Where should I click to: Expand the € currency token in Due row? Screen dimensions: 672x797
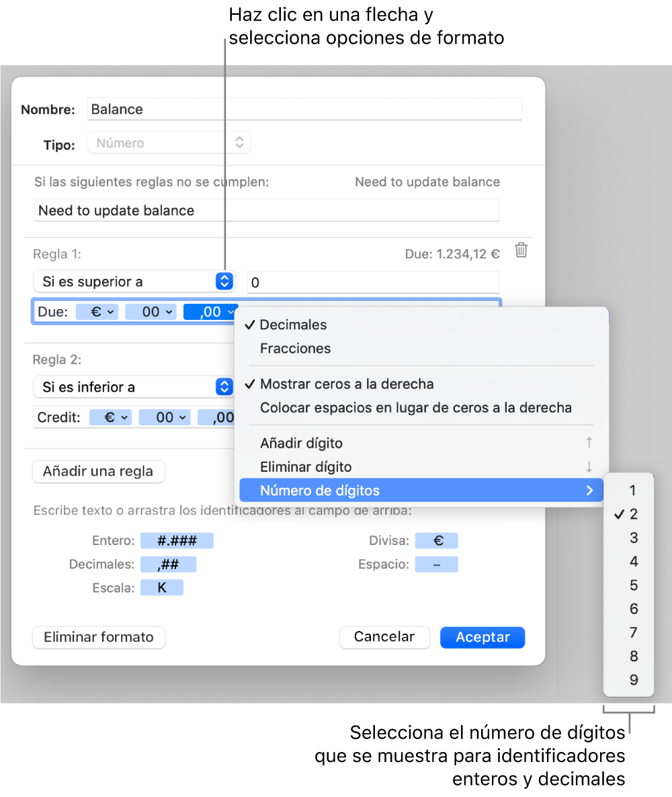tap(97, 312)
